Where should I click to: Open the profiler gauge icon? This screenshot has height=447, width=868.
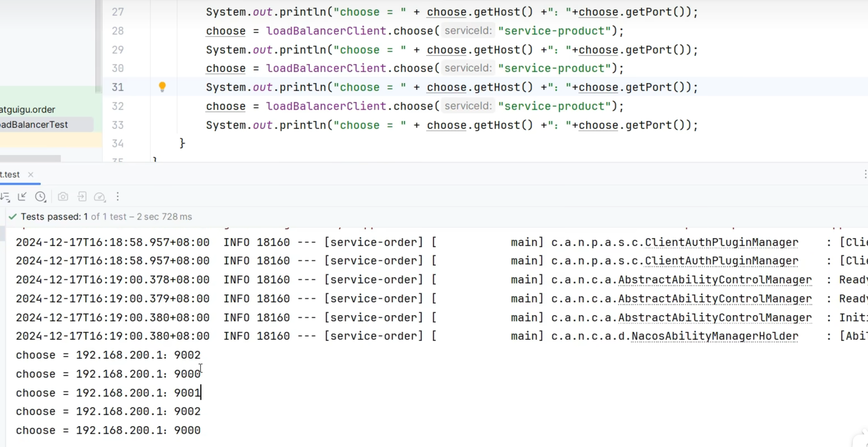pyautogui.click(x=99, y=197)
